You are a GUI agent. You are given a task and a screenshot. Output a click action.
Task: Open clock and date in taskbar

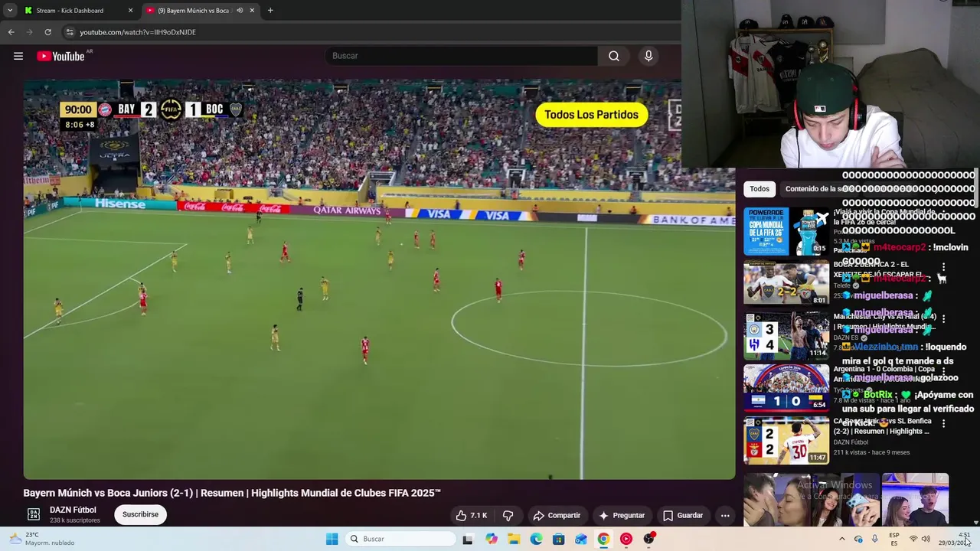(955, 539)
